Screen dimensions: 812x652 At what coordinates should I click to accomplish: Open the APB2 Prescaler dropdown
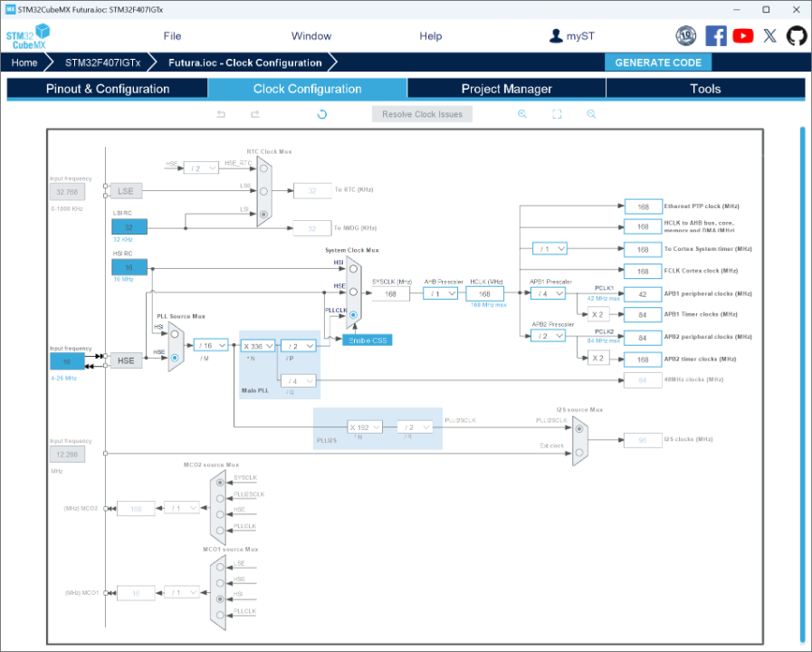(x=549, y=336)
